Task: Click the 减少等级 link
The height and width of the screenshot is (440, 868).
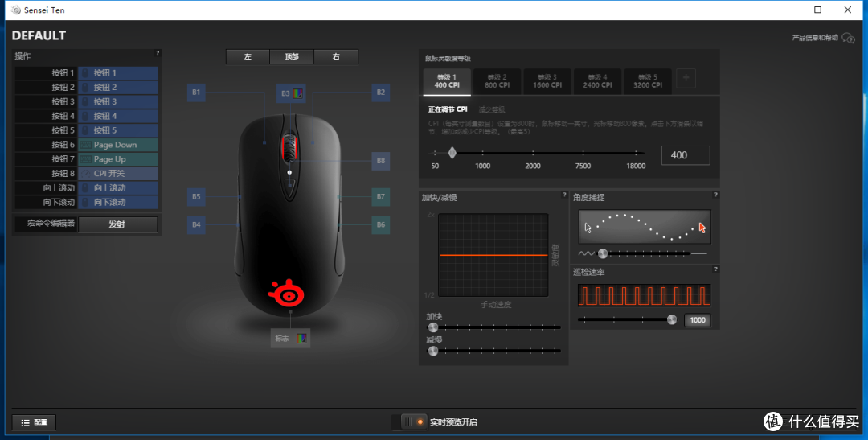Action: 492,109
